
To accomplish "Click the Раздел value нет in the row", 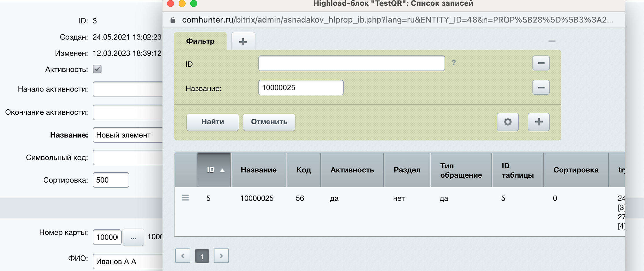I will [399, 198].
